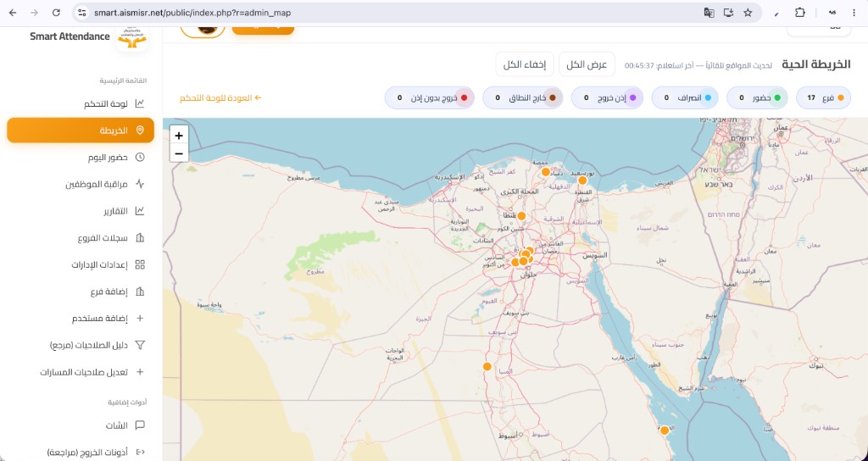Click the Smart Attendance title text

(70, 36)
